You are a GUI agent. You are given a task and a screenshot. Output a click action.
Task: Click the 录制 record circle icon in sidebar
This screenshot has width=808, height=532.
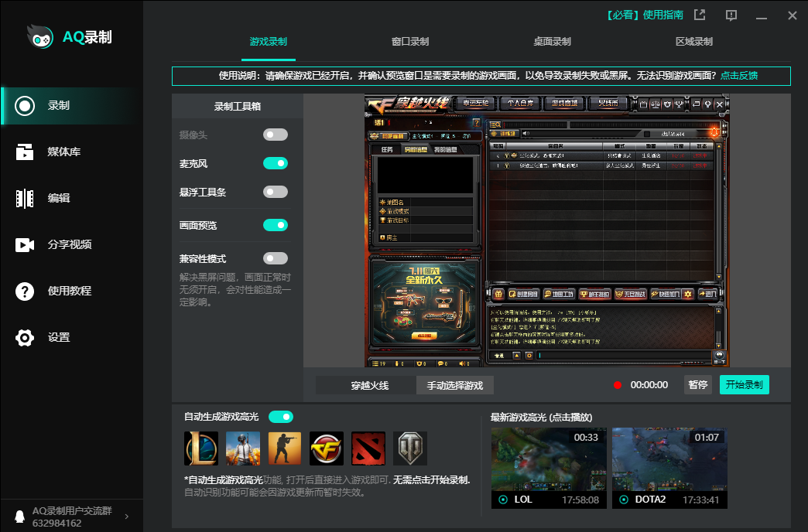pos(25,106)
